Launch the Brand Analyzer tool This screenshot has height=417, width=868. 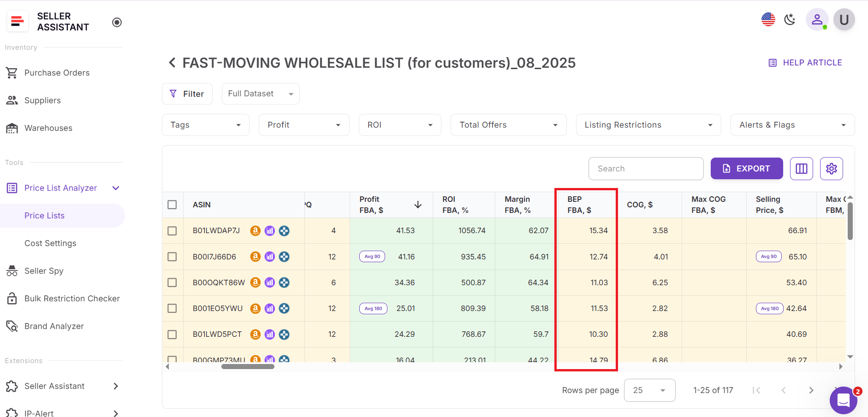[54, 326]
